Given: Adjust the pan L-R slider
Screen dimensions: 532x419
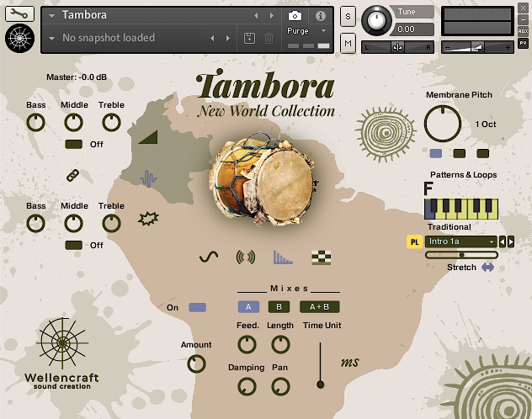Looking at the screenshot, I should (397, 47).
